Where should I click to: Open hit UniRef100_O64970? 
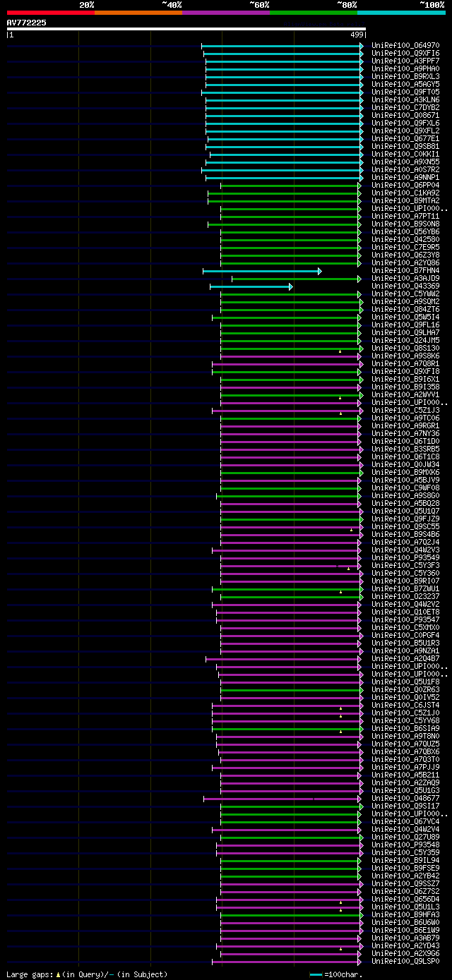point(405,46)
